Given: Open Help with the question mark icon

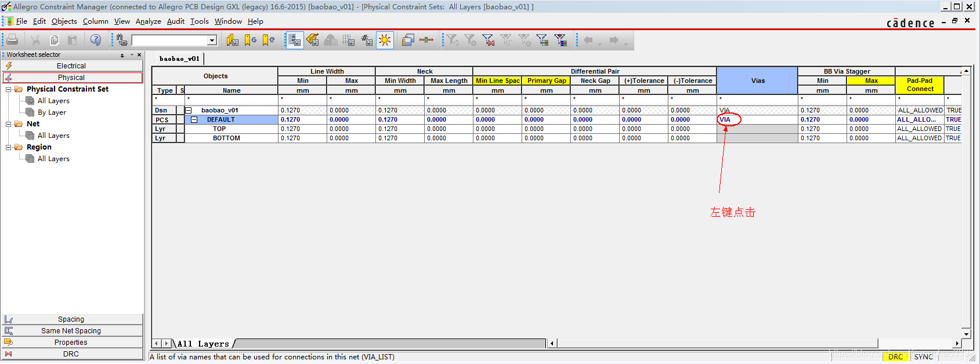Looking at the screenshot, I should pyautogui.click(x=96, y=40).
